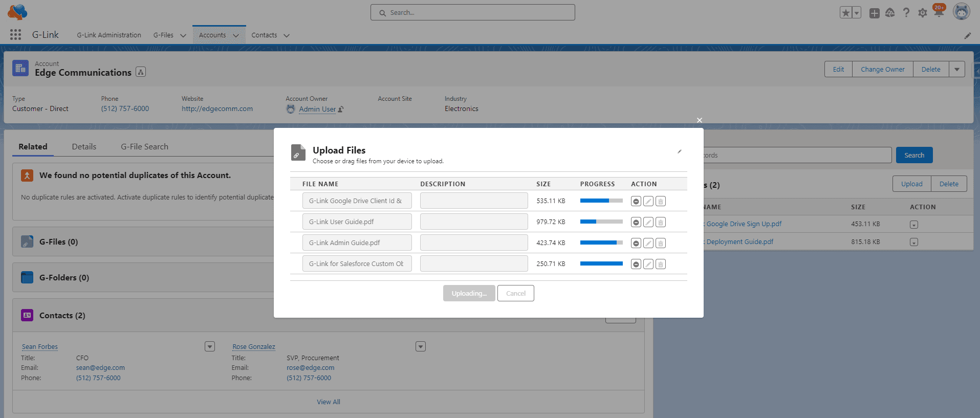Click the blue Search button
Screen dimensions: 980x418
click(914, 155)
